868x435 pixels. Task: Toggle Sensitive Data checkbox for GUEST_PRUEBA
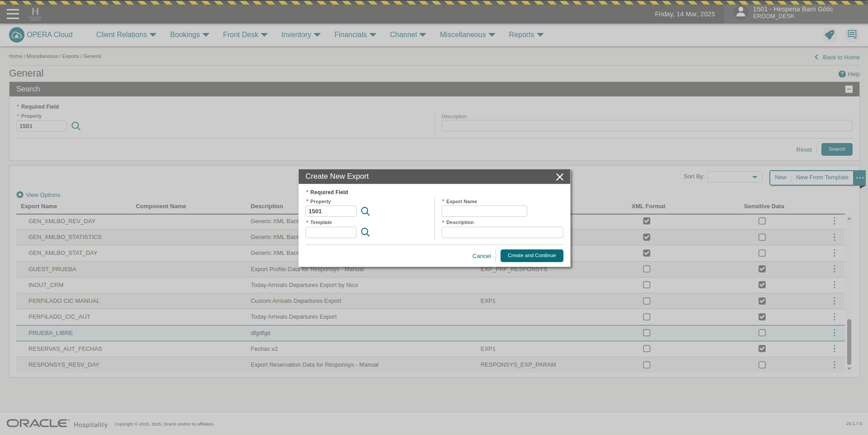click(762, 269)
